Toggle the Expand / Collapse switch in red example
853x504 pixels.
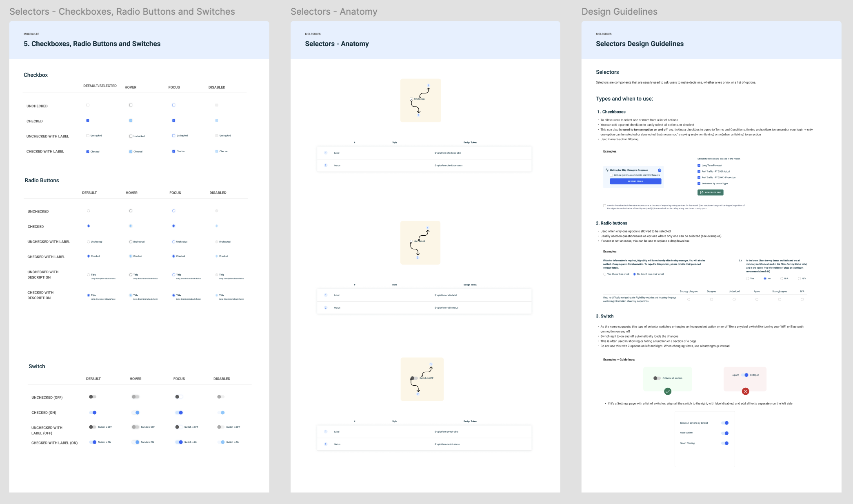(745, 375)
